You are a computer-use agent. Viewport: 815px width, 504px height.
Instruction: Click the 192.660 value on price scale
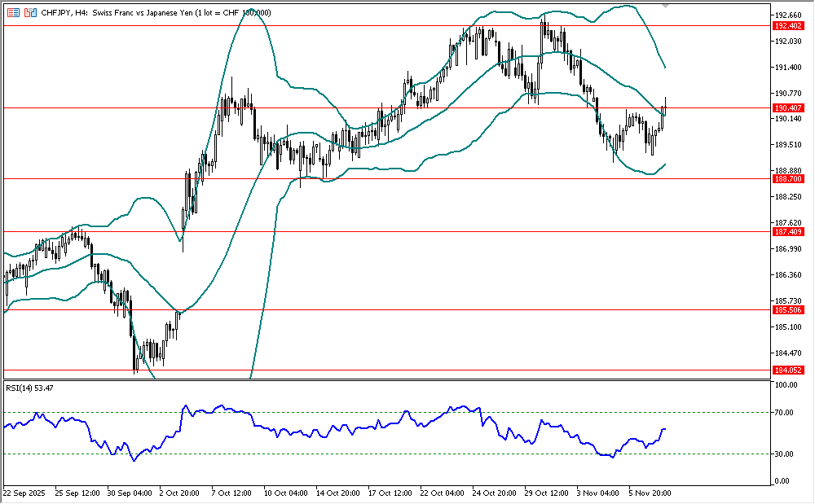click(786, 15)
